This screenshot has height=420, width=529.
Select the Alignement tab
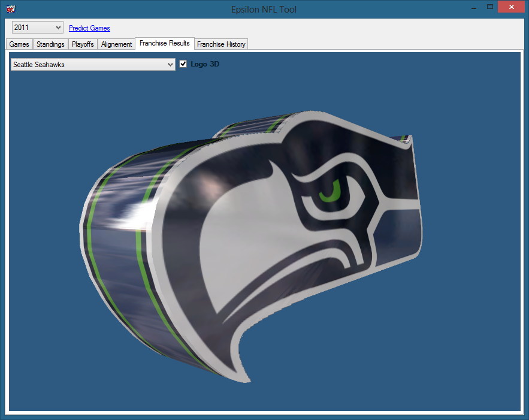(116, 44)
